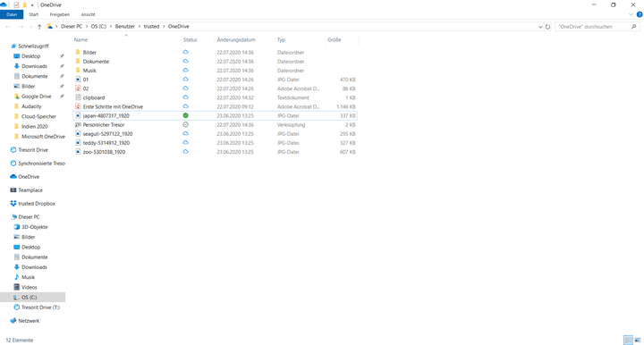Screen dimensions: 644x345
Task: Open Musik under Dieser PC
Action: 28,277
